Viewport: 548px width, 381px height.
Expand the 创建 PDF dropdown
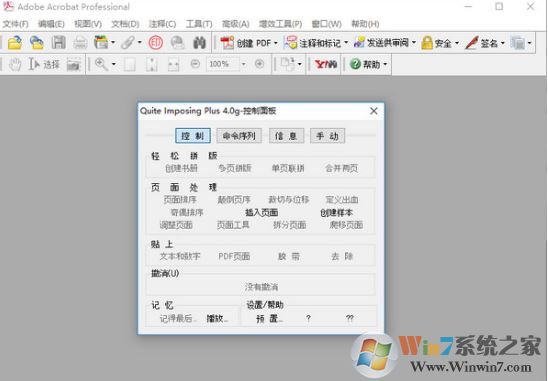[x=276, y=43]
